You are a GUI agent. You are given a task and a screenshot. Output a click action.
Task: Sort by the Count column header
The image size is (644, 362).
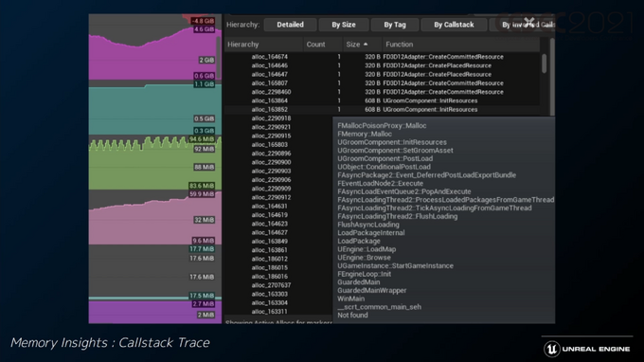point(323,45)
